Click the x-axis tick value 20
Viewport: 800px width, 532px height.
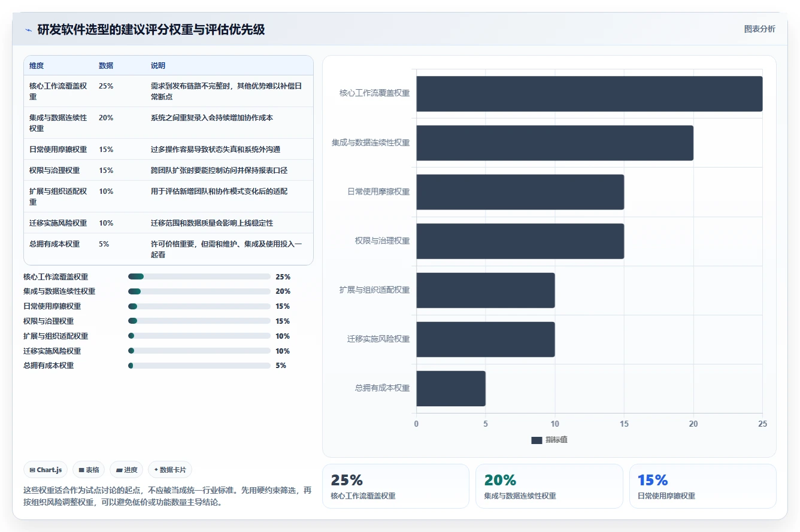point(693,424)
